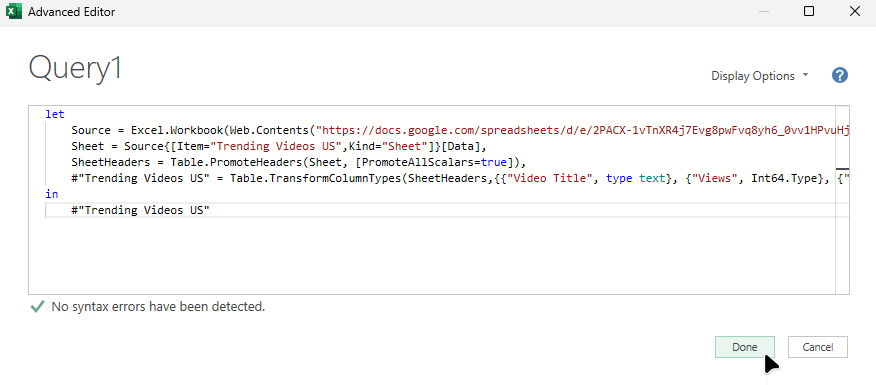Click the "SheetHeaders = Table.PromoteHeaders" line
The height and width of the screenshot is (385, 876).
click(x=299, y=162)
